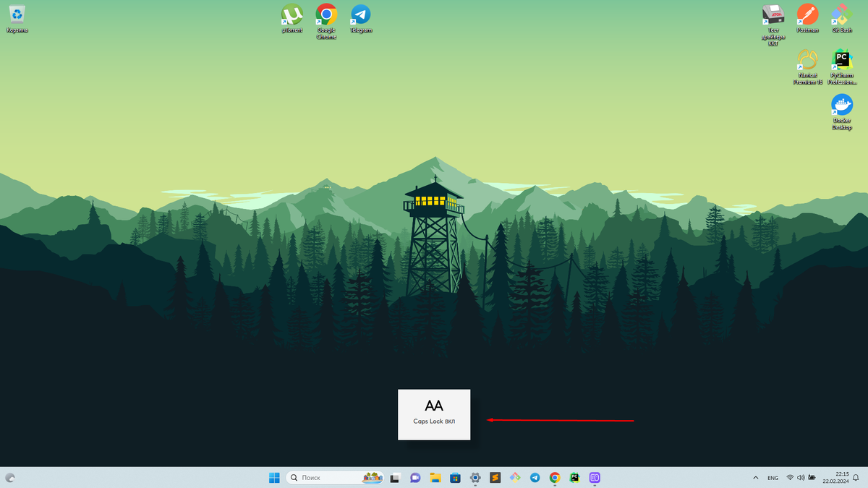Image resolution: width=868 pixels, height=488 pixels.
Task: Open the Git Bash icon in the taskbar
Action: coord(515,478)
